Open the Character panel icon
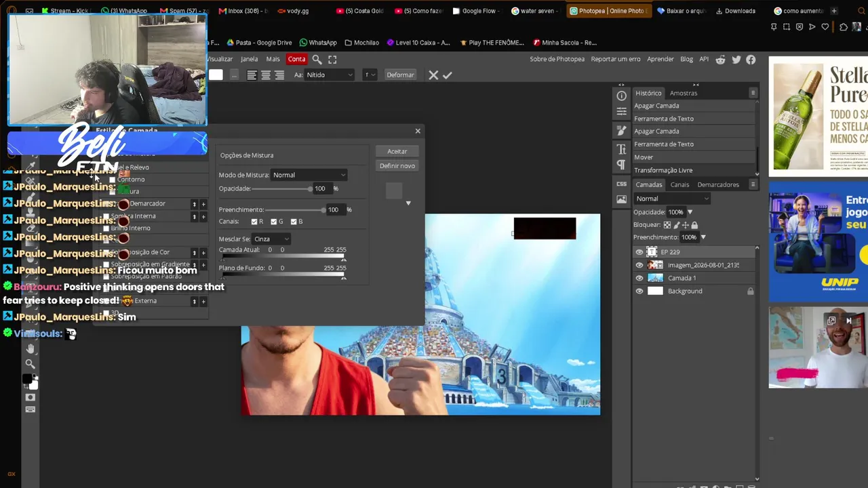 pyautogui.click(x=621, y=149)
